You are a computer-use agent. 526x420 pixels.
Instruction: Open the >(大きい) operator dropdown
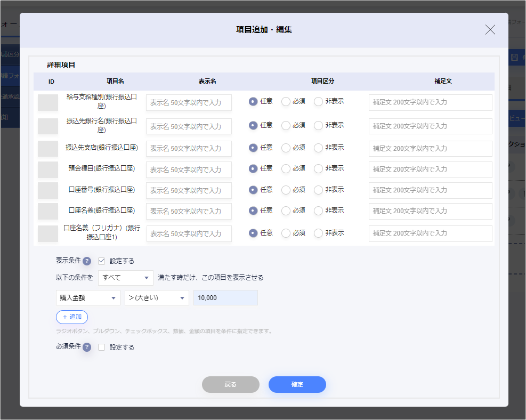pos(157,298)
